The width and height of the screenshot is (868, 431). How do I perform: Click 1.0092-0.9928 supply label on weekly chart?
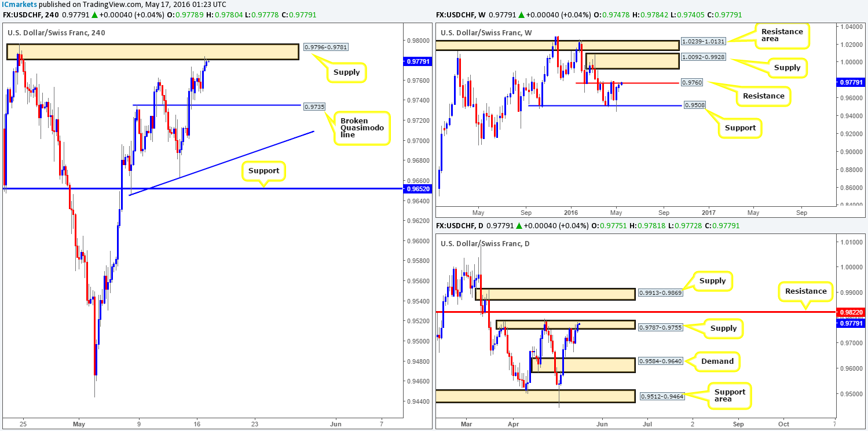703,58
